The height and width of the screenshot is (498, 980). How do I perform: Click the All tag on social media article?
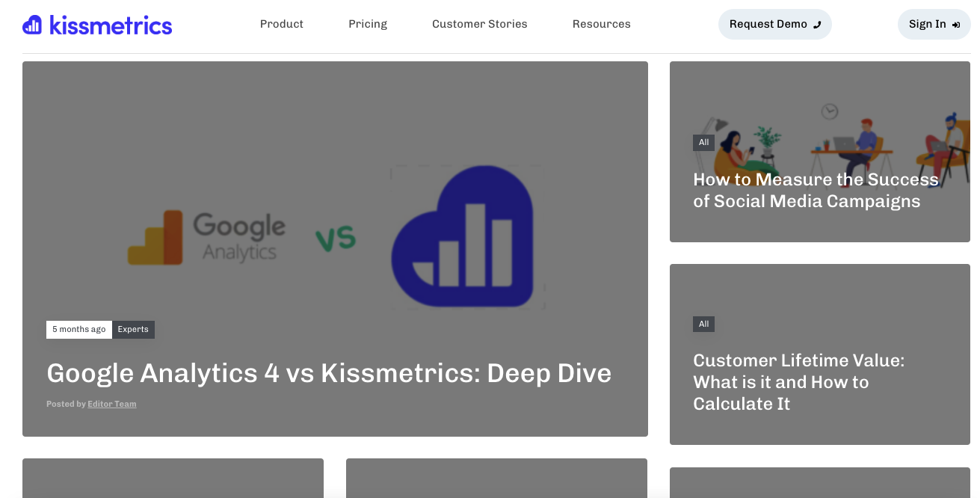[703, 142]
